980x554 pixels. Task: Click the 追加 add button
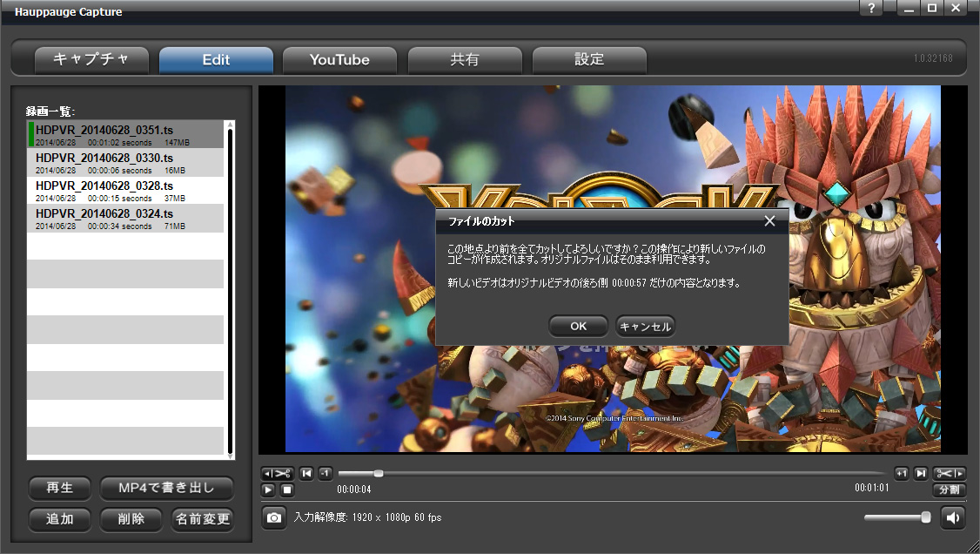coord(60,519)
